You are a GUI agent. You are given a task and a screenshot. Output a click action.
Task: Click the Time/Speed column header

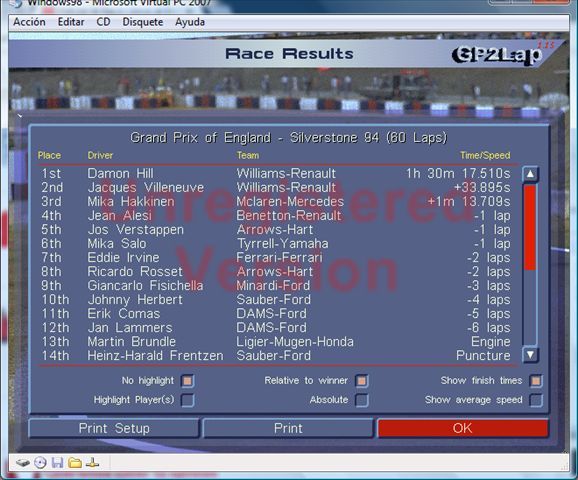pos(485,155)
